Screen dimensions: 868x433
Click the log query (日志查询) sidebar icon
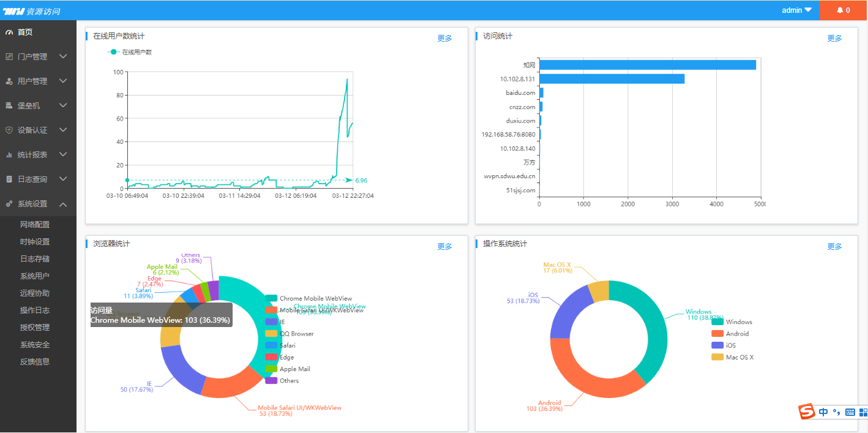click(x=9, y=179)
